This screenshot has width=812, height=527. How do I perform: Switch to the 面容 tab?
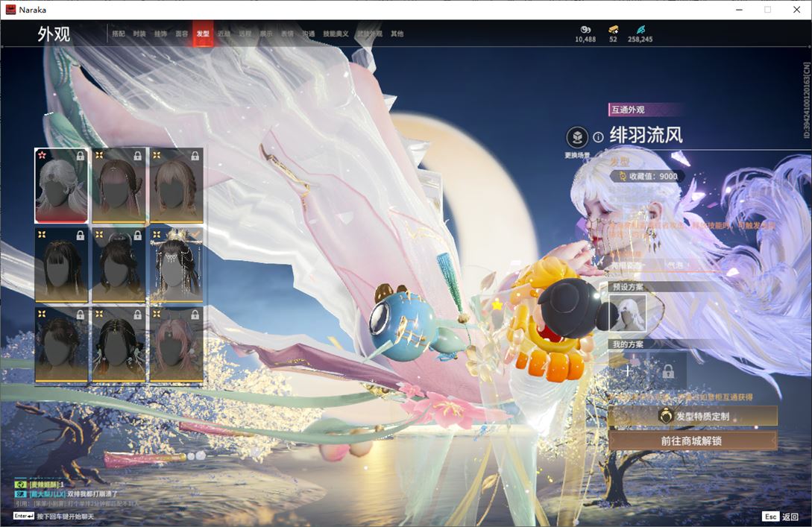[182, 34]
